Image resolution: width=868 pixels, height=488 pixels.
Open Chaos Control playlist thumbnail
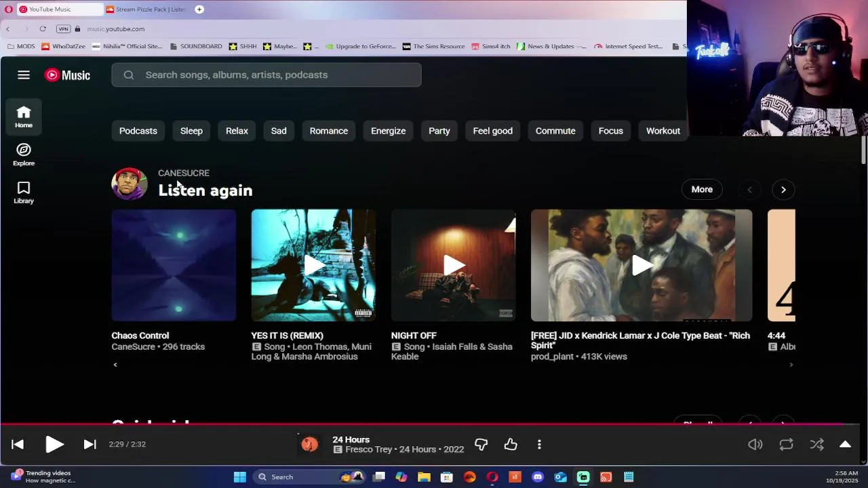coord(174,265)
